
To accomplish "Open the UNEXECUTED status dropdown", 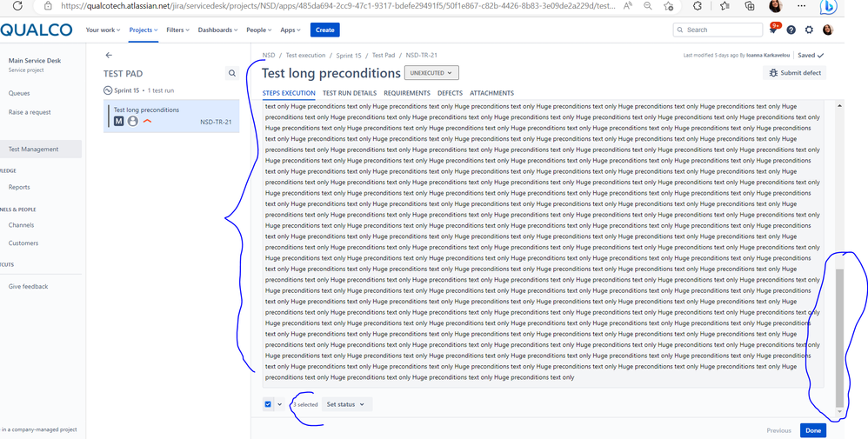I will click(431, 72).
